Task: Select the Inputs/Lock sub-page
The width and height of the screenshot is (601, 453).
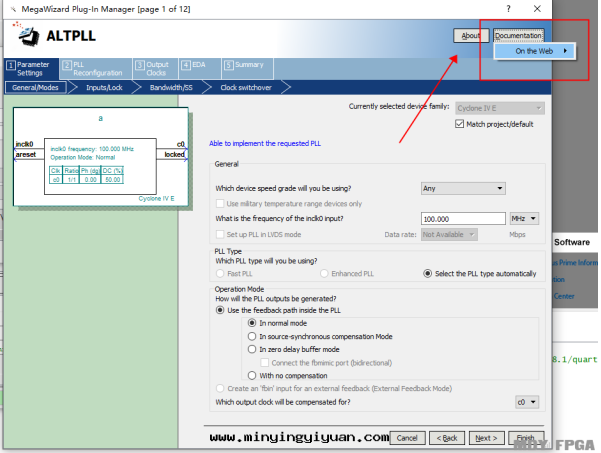Action: tap(104, 87)
